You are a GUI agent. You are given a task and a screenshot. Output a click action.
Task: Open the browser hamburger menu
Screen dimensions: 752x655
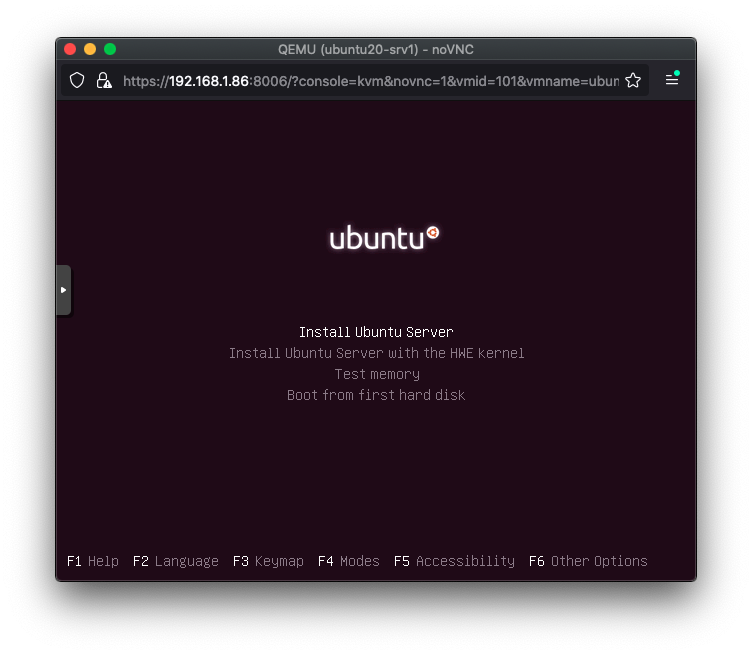(x=672, y=80)
